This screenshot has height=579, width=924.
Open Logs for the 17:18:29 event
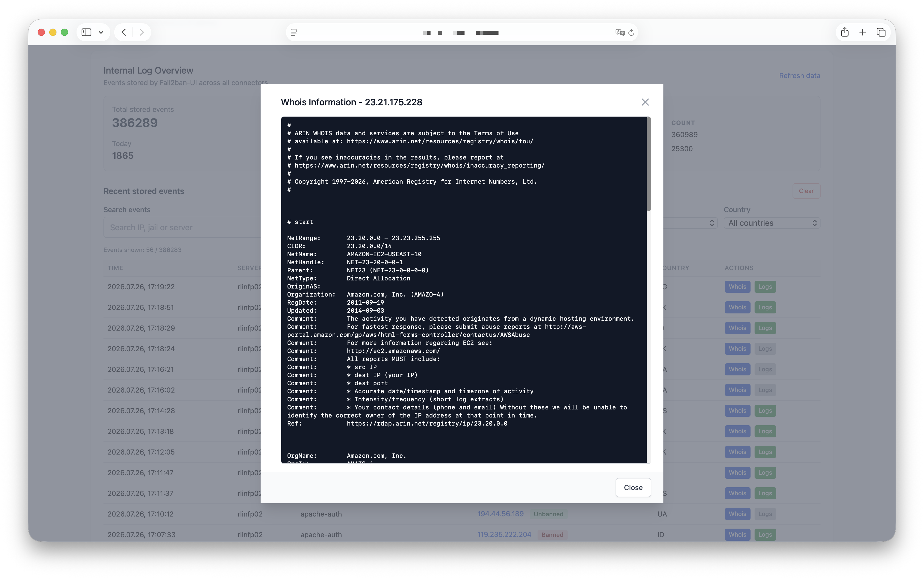tap(765, 328)
